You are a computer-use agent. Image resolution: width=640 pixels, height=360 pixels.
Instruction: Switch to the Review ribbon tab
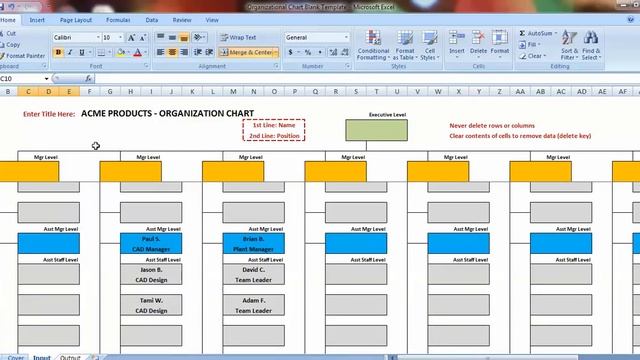[x=182, y=20]
